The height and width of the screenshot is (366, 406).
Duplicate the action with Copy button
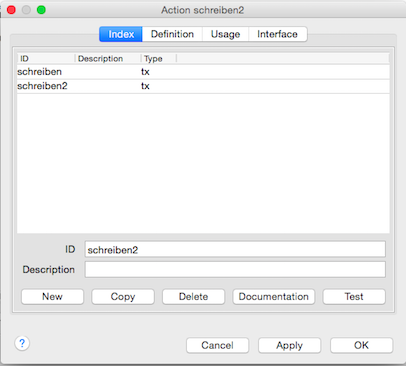pos(123,296)
